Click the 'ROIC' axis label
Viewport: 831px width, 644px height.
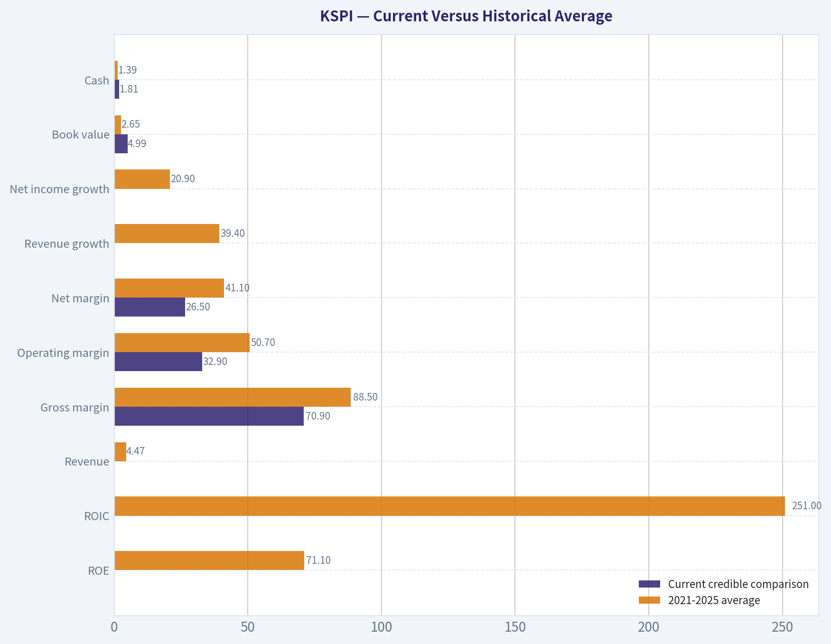97,516
